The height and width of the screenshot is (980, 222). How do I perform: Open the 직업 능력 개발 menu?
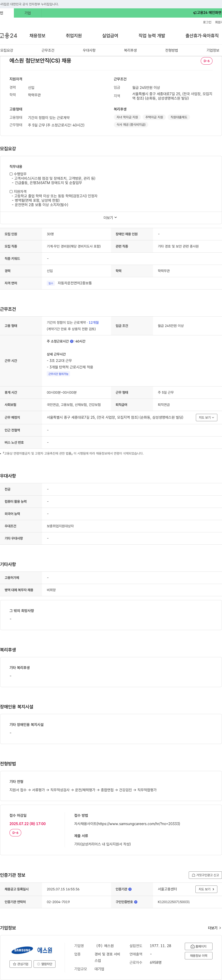click(152, 36)
